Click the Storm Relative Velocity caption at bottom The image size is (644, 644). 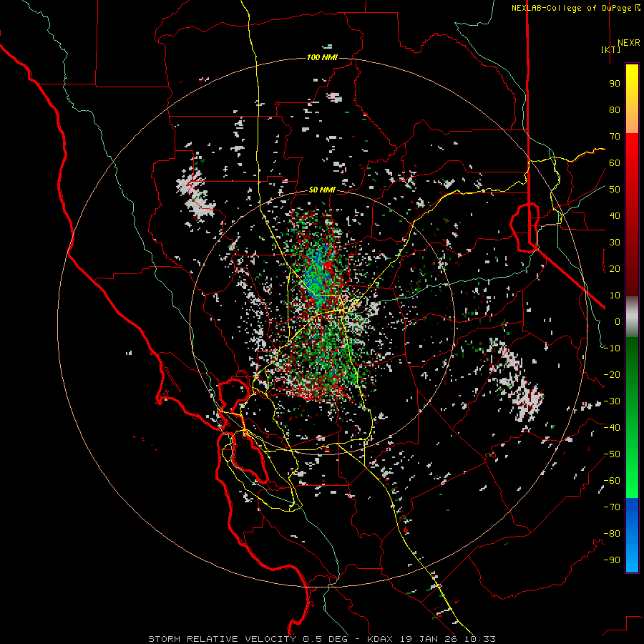point(322,639)
